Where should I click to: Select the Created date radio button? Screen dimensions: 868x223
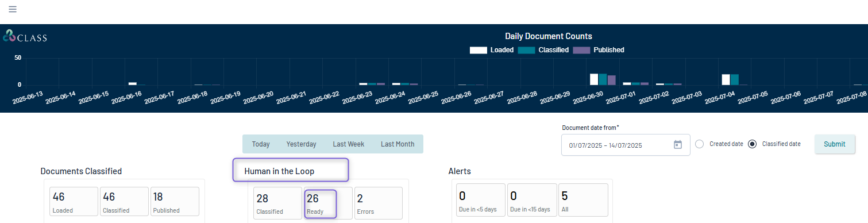tap(699, 144)
